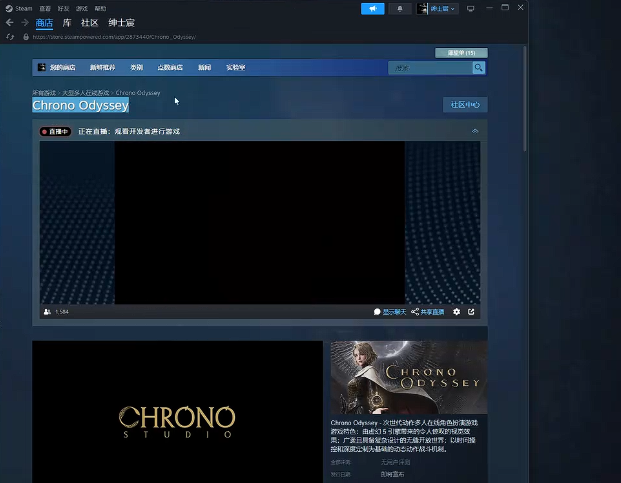Image resolution: width=621 pixels, height=483 pixels.
Task: Go back with the left arrow
Action: point(10,23)
